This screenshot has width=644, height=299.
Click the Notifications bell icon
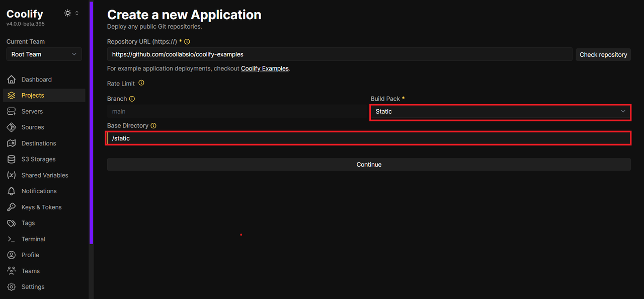[x=12, y=191]
